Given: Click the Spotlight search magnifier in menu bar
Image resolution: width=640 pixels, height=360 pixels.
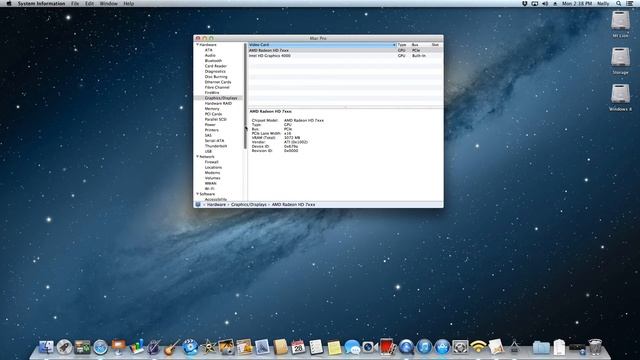Looking at the screenshot, I should pyautogui.click(x=619, y=4).
